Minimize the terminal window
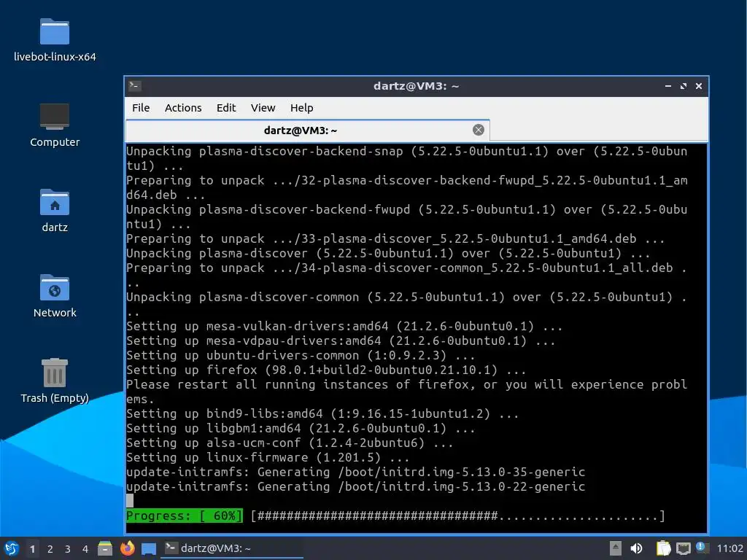The width and height of the screenshot is (747, 560). 668,86
